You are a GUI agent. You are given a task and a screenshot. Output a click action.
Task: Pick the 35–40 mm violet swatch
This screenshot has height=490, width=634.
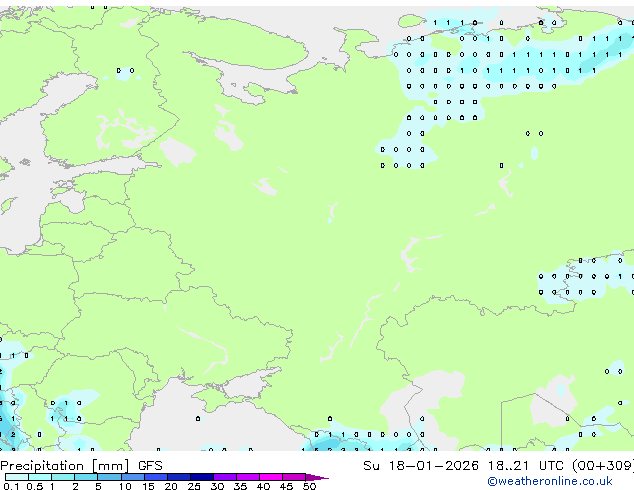248,477
